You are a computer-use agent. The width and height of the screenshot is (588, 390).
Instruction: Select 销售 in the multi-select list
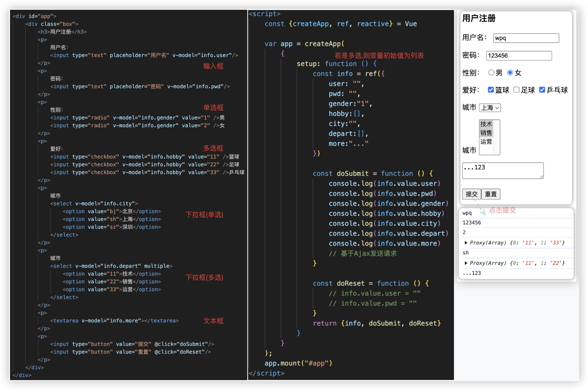486,133
